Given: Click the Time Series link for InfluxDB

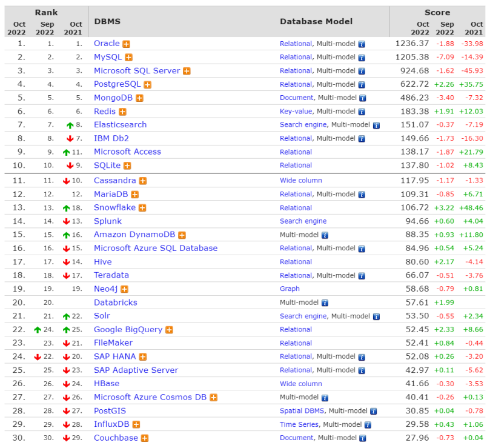Looking at the screenshot, I should point(299,424).
